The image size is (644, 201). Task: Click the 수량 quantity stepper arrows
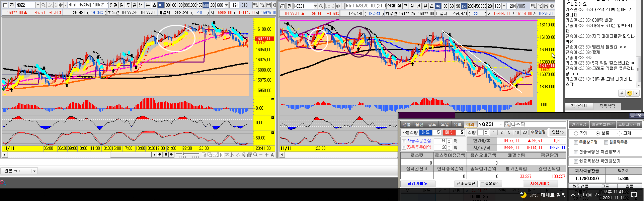(x=486, y=132)
